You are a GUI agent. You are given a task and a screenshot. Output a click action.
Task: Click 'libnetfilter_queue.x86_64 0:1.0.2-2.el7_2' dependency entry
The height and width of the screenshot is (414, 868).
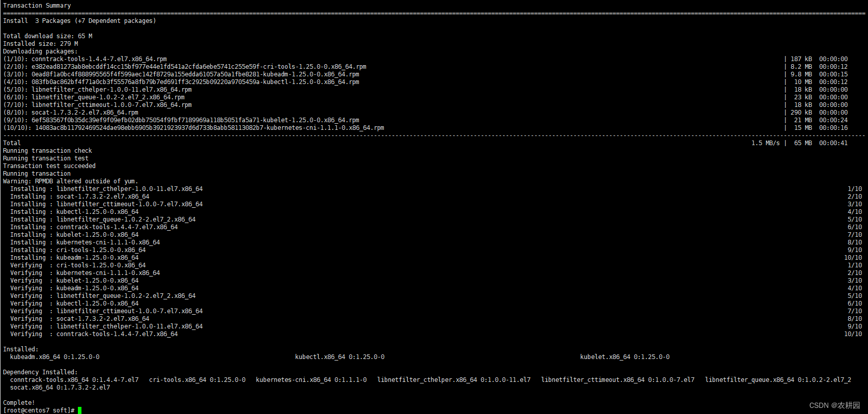tap(778, 380)
